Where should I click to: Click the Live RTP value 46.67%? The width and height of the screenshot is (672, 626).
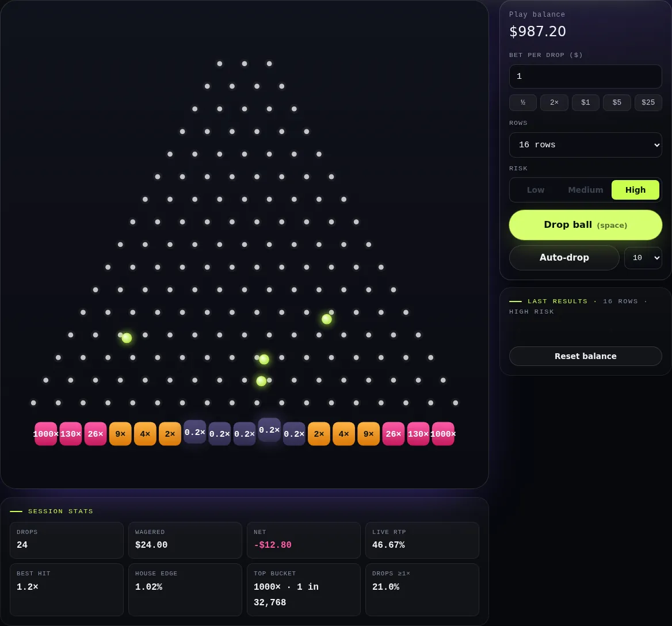point(388,545)
